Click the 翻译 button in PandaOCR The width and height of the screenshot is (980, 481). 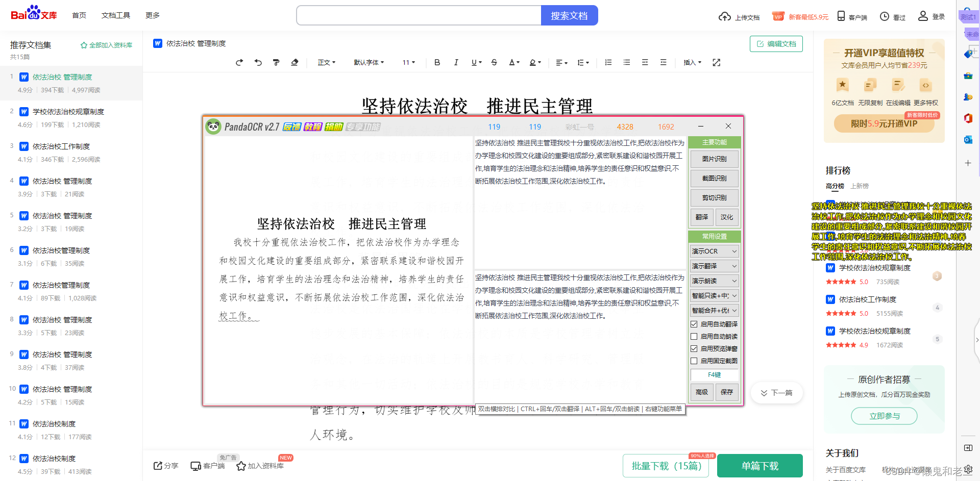[x=702, y=217]
